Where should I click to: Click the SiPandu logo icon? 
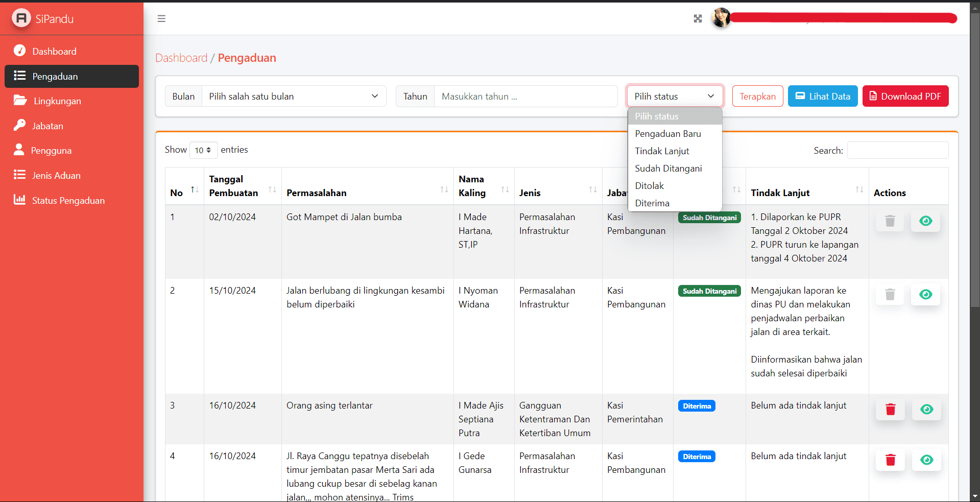21,18
